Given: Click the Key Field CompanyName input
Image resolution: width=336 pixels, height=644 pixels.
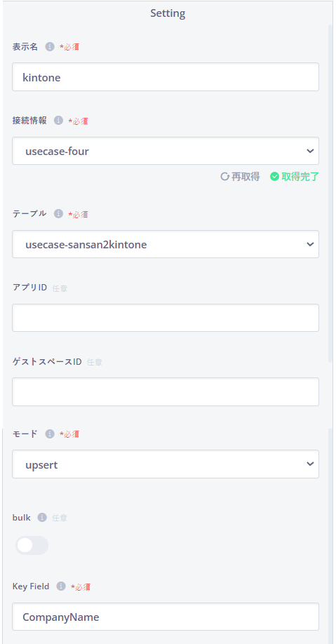Looking at the screenshot, I should click(166, 617).
